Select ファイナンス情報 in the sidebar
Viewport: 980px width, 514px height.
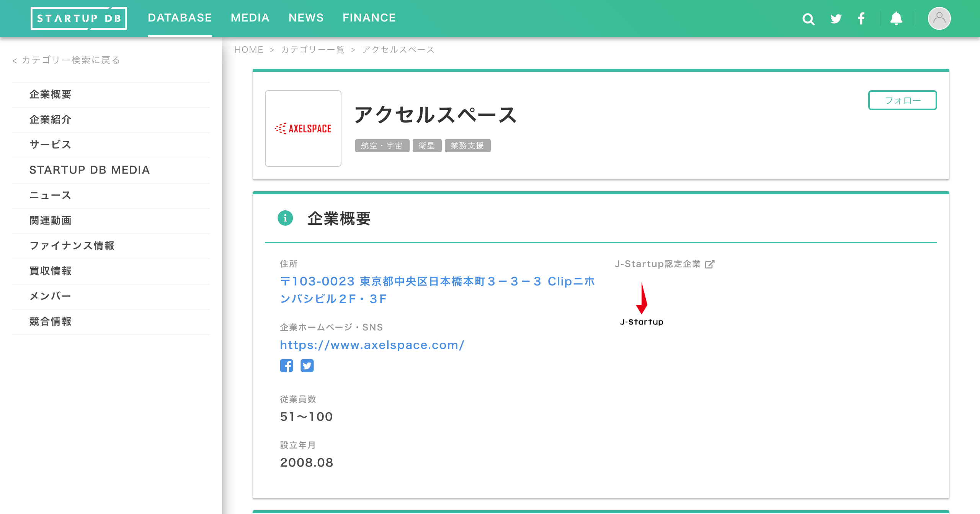click(72, 246)
